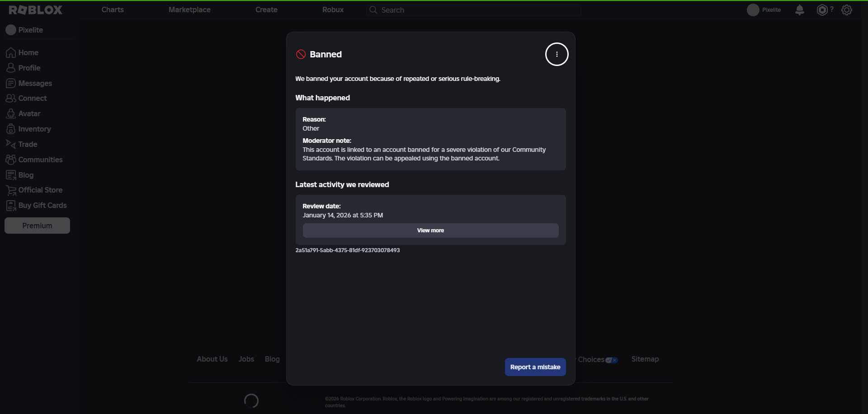Open Inventory from the sidebar icon
The image size is (868, 414).
pyautogui.click(x=11, y=129)
